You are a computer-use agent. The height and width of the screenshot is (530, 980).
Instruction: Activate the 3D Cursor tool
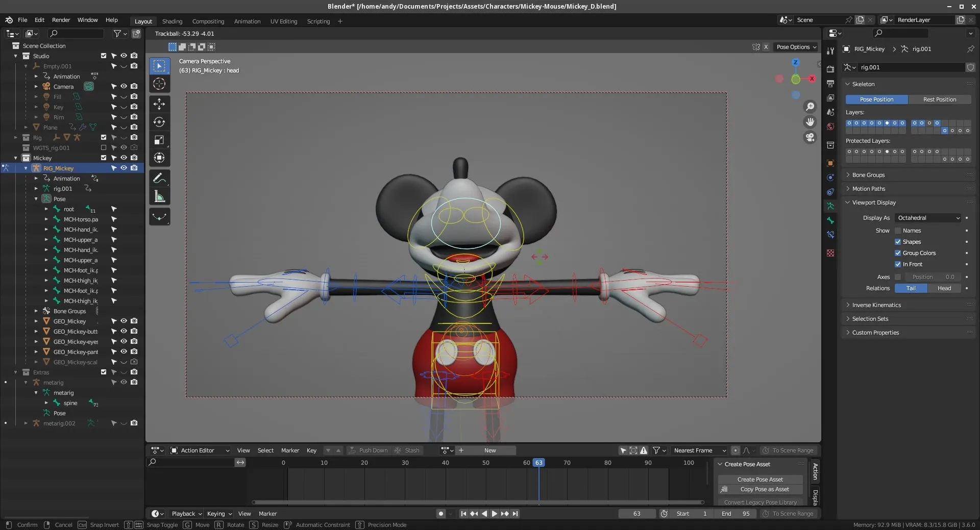[159, 84]
